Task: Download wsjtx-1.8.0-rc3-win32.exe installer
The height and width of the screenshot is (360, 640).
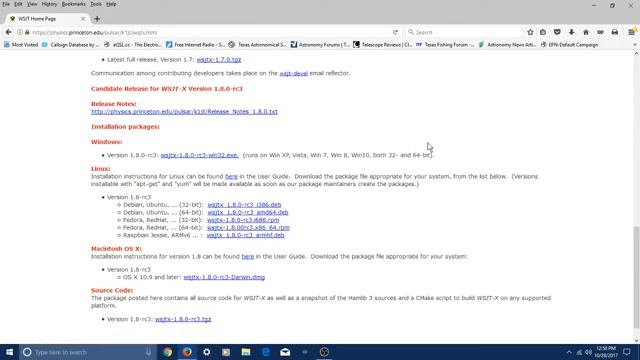Action: pos(199,155)
